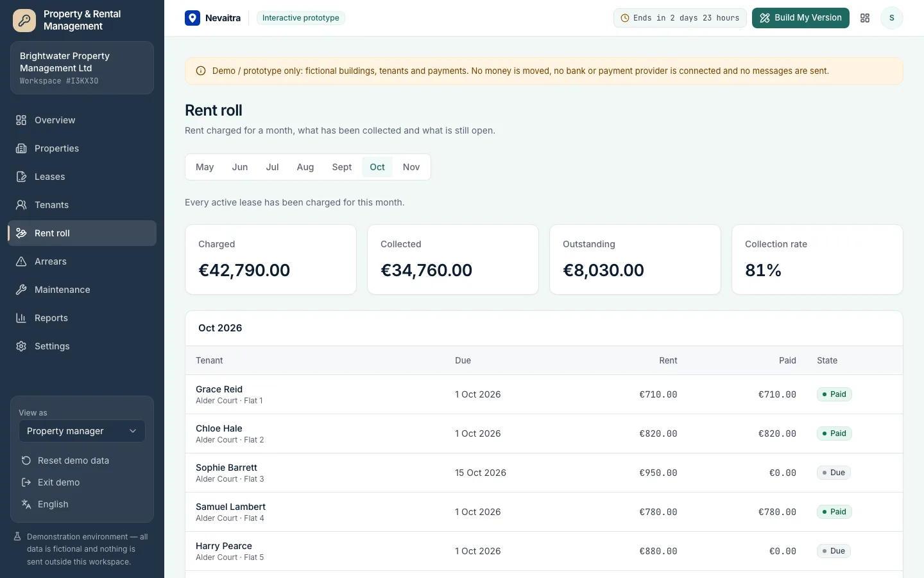
Task: Click the Exit demo arrow icon
Action: [26, 482]
